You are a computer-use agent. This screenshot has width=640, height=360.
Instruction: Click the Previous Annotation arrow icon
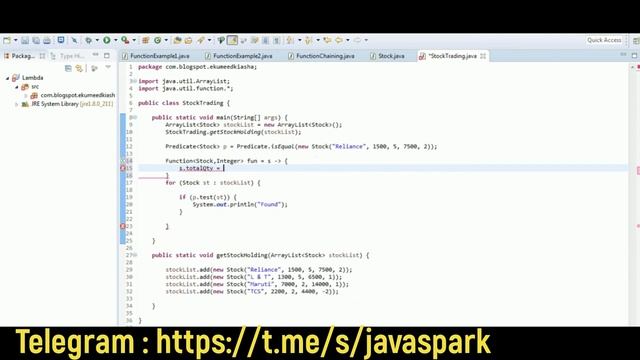309,40
